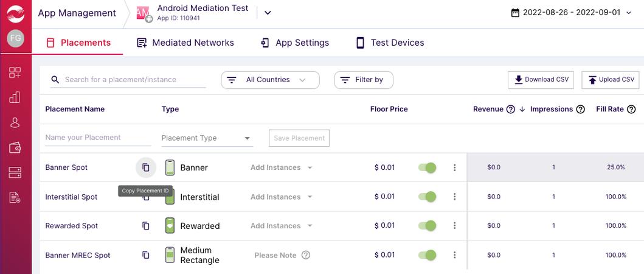Toggle the Banner MREC Spot switch
The height and width of the screenshot is (274, 644).
[x=428, y=255]
